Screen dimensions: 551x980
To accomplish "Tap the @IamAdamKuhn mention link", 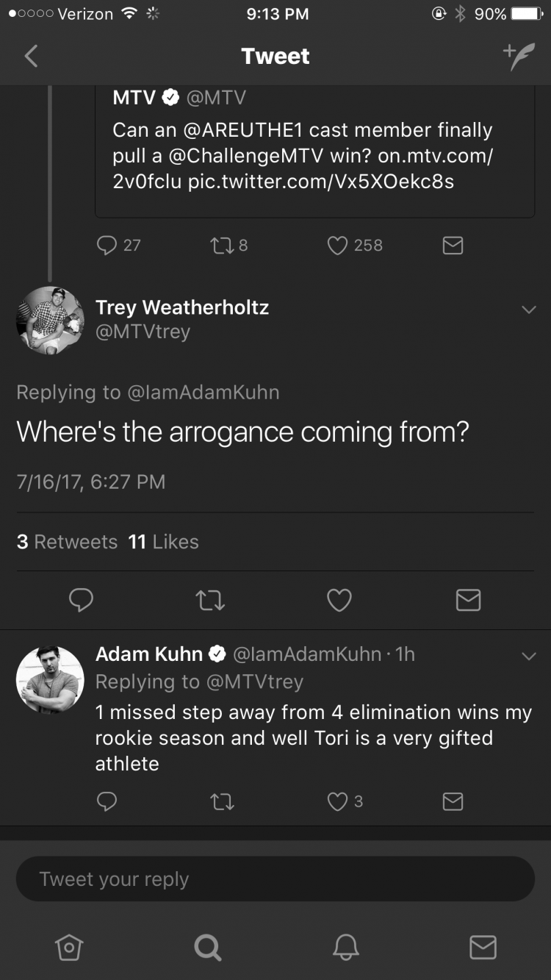I will (x=204, y=392).
